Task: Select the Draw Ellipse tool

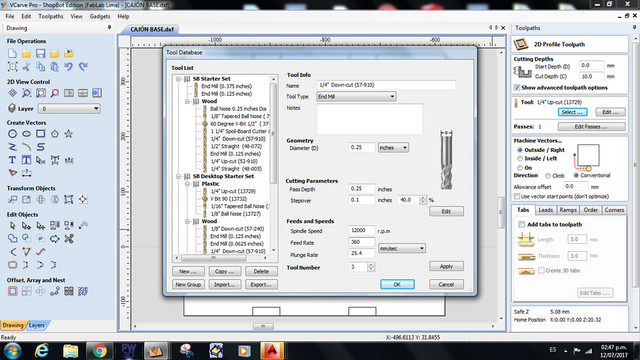Action: click(x=27, y=134)
